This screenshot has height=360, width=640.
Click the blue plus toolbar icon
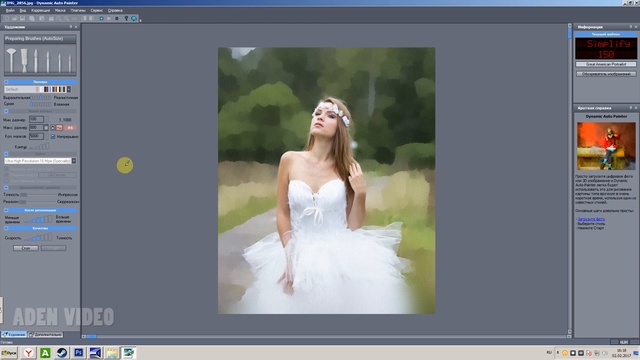tap(101, 18)
